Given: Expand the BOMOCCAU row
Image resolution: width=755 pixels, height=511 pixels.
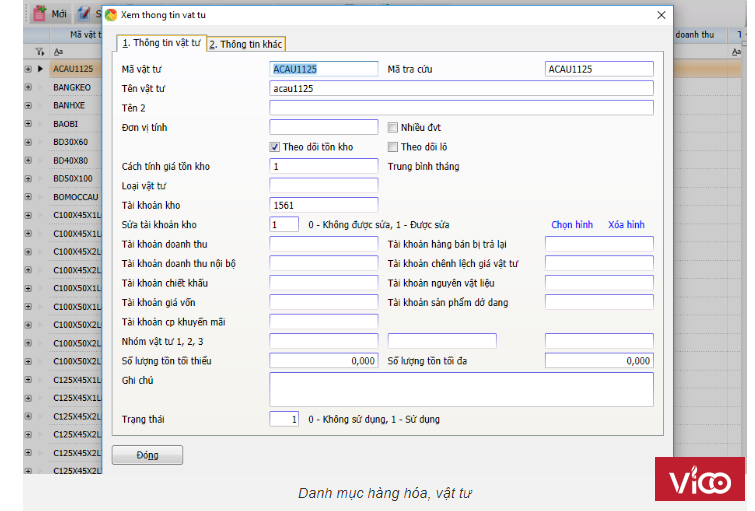Looking at the screenshot, I should 28,197.
